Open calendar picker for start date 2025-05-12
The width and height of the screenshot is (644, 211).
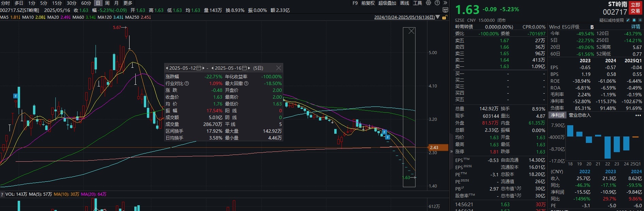pos(199,68)
